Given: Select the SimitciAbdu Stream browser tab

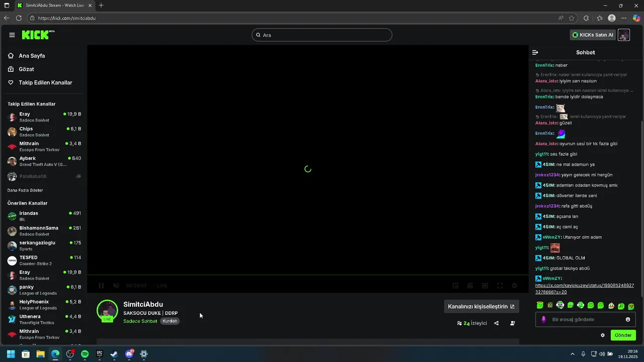Looking at the screenshot, I should (x=54, y=6).
